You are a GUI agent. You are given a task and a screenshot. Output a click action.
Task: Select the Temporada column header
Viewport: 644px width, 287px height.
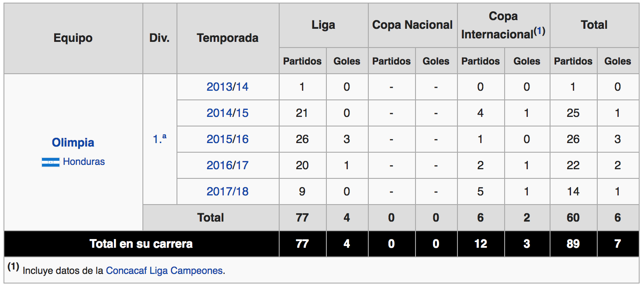228,38
